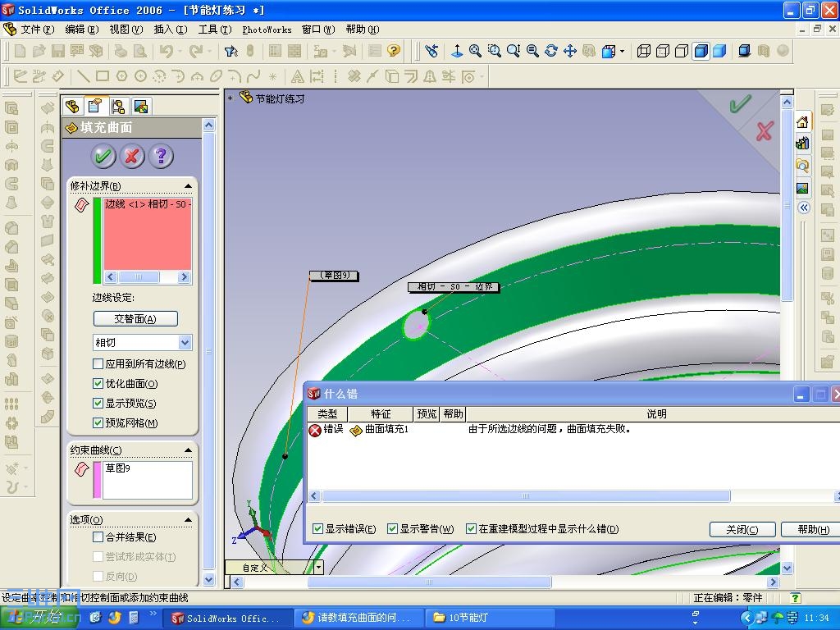Select 边线<1> 相切 boundary entry
Viewport: 840px width, 630px height.
pos(148,204)
